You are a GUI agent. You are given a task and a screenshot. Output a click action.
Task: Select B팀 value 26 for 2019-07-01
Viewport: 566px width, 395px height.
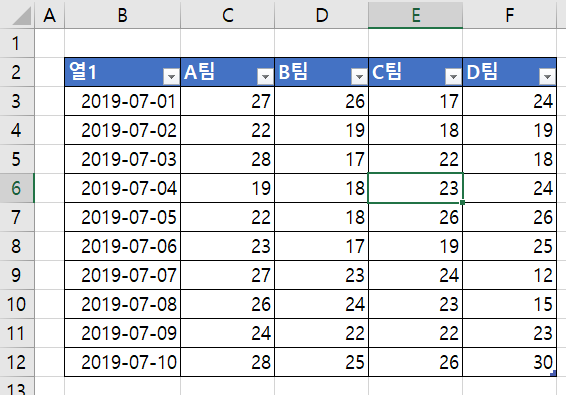(321, 101)
